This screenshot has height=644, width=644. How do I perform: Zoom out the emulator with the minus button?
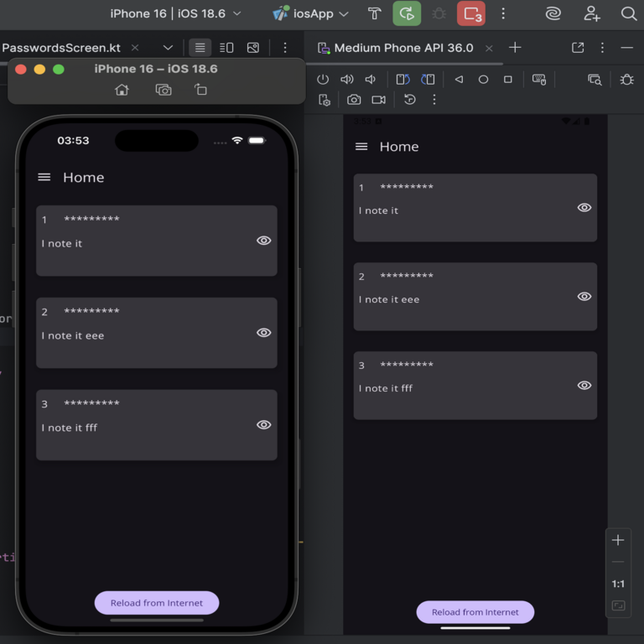(x=618, y=562)
